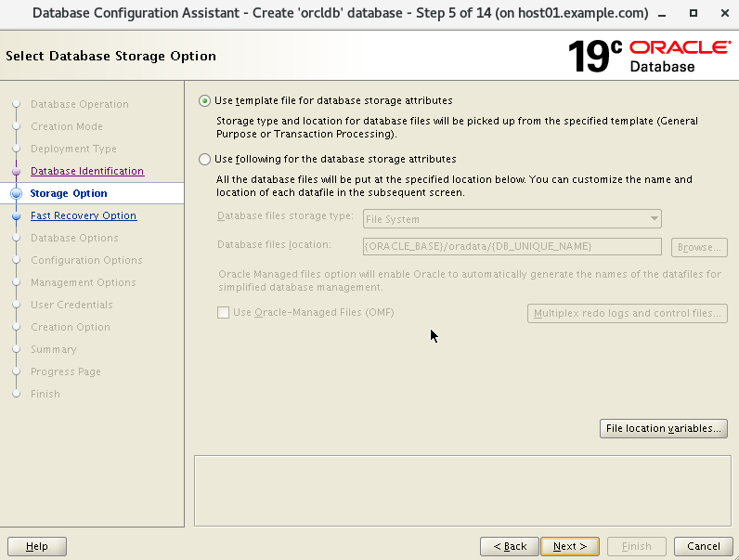Go to Database Identification step
739x560 pixels.
(87, 171)
